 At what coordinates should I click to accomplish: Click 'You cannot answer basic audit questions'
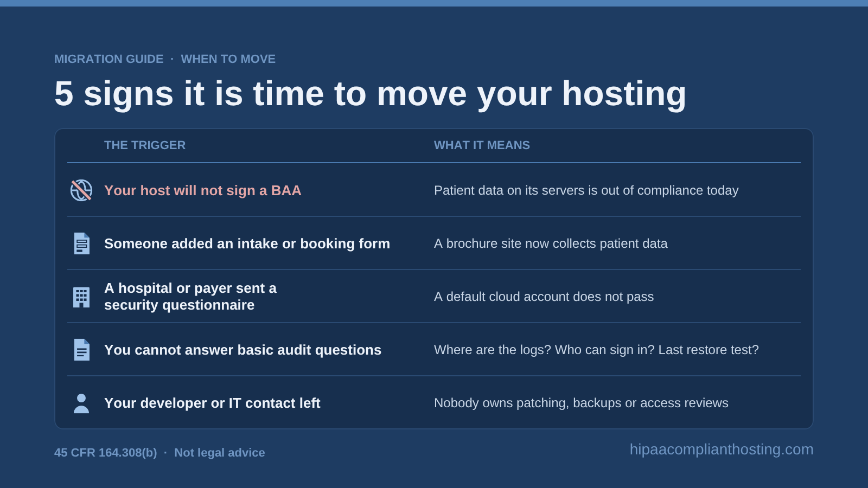pyautogui.click(x=243, y=350)
